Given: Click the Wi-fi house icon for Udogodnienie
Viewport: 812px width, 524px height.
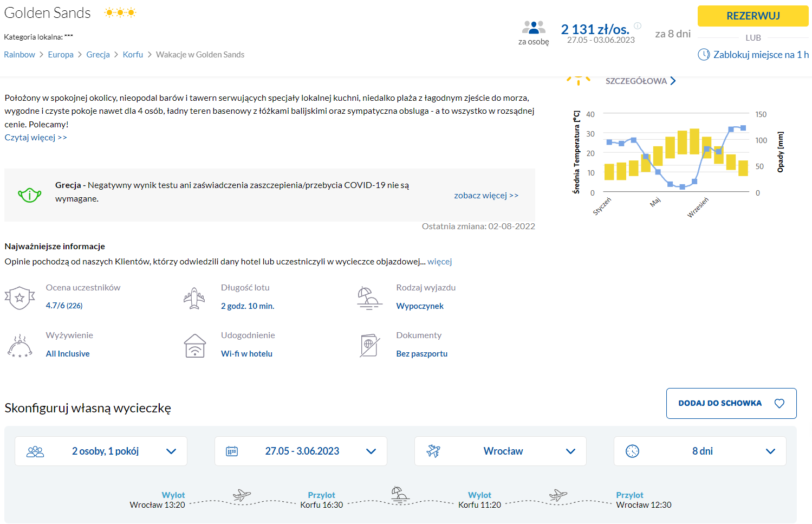Looking at the screenshot, I should pyautogui.click(x=194, y=346).
